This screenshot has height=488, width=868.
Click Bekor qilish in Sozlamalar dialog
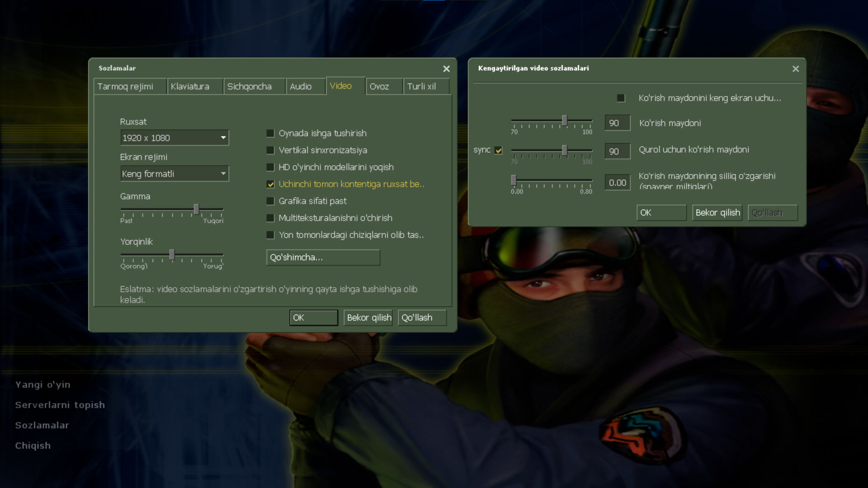tap(368, 318)
